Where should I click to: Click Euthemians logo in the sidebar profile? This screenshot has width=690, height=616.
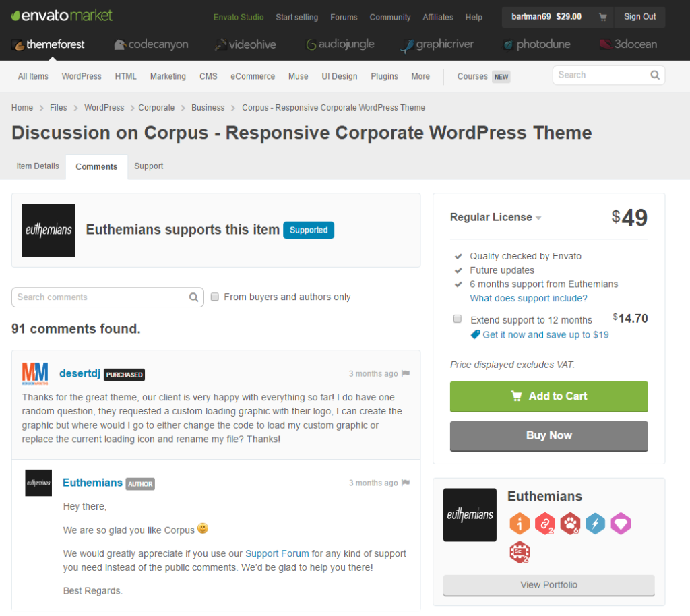point(470,515)
